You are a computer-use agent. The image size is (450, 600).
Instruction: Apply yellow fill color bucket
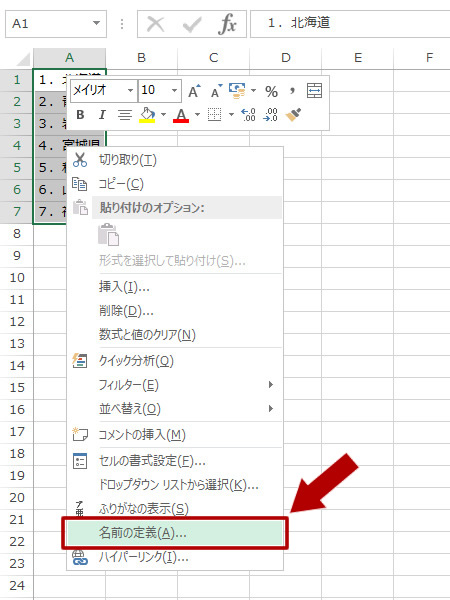147,114
